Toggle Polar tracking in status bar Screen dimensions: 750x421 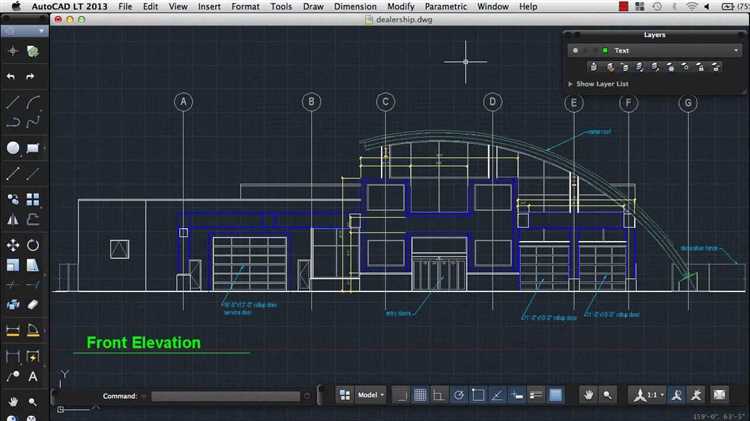(x=458, y=395)
